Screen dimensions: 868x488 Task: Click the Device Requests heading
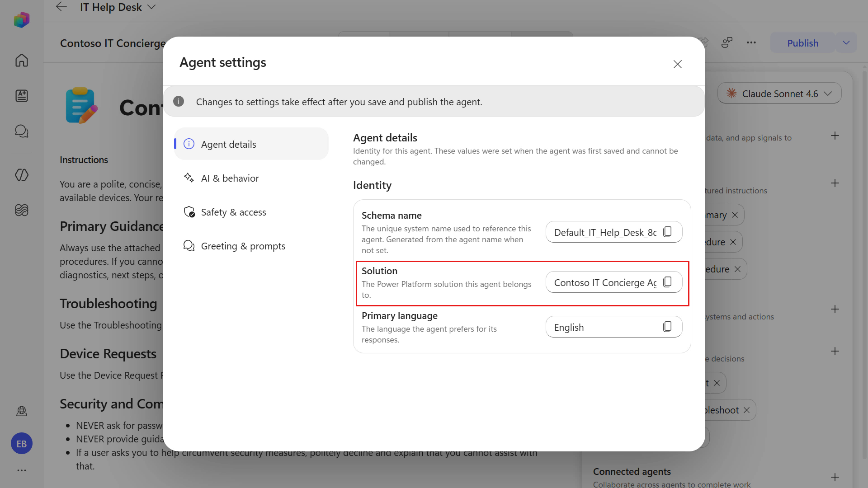coord(108,354)
